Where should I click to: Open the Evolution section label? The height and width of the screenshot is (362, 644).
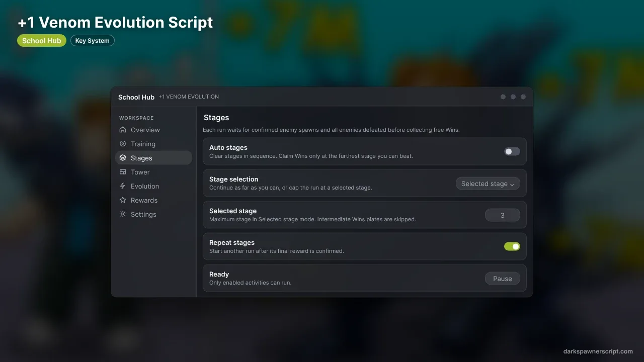(145, 186)
